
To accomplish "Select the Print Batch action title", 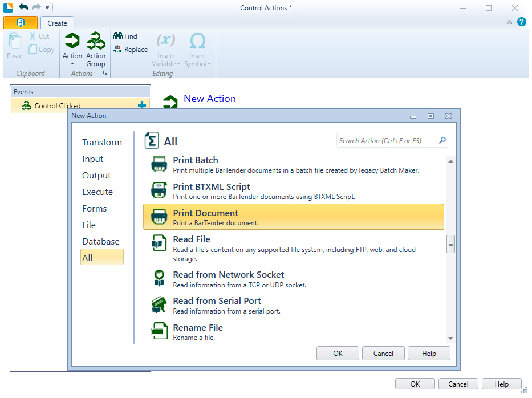I will (x=196, y=160).
